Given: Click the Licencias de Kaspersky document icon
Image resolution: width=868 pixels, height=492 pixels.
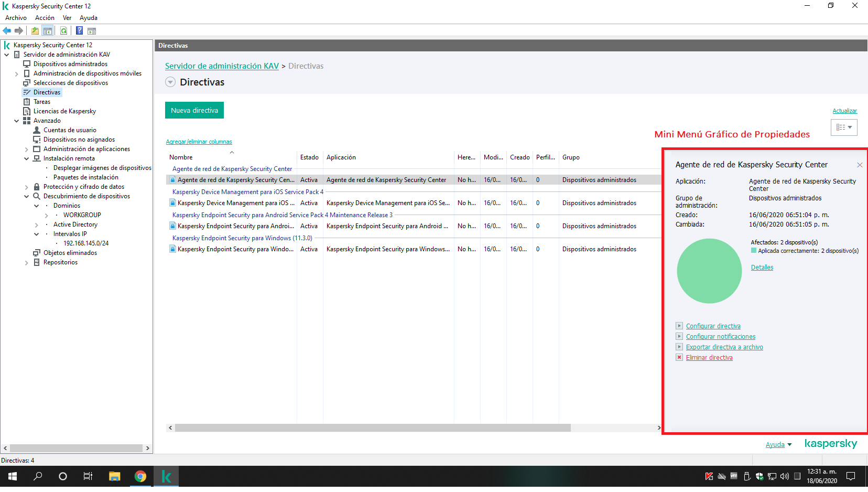Looking at the screenshot, I should (27, 111).
